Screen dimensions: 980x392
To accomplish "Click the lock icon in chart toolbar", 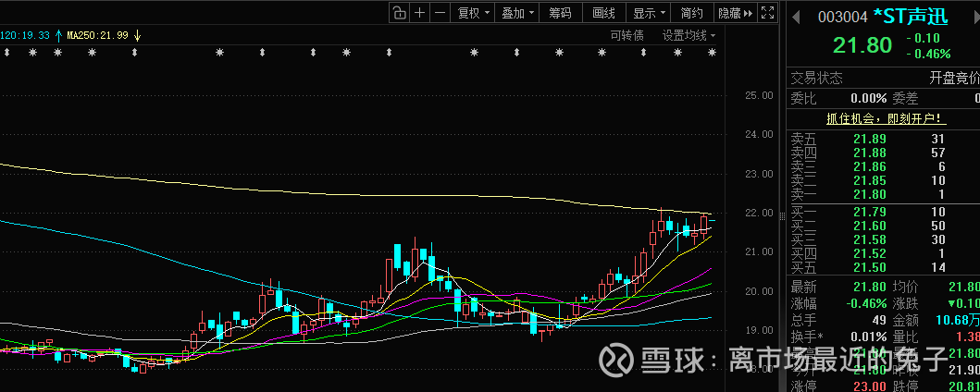I will 398,12.
